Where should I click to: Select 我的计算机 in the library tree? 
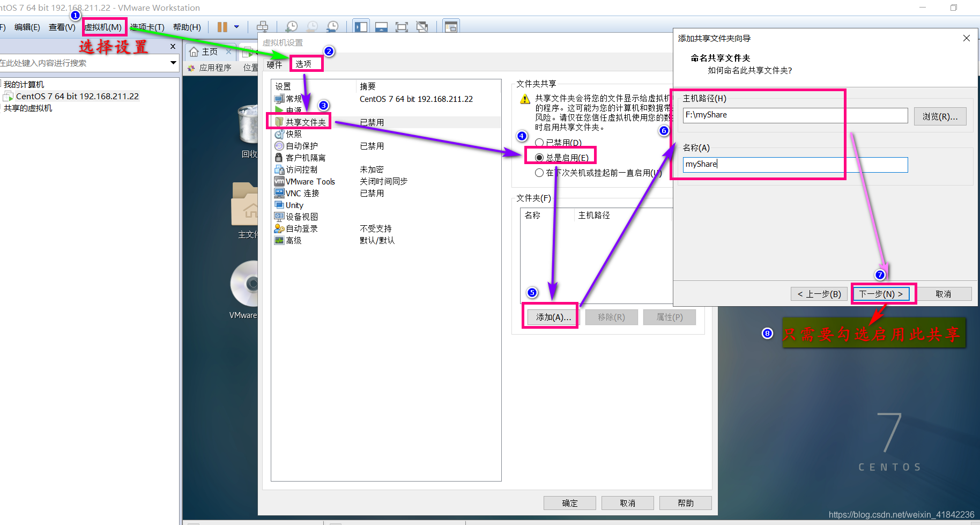pyautogui.click(x=24, y=84)
